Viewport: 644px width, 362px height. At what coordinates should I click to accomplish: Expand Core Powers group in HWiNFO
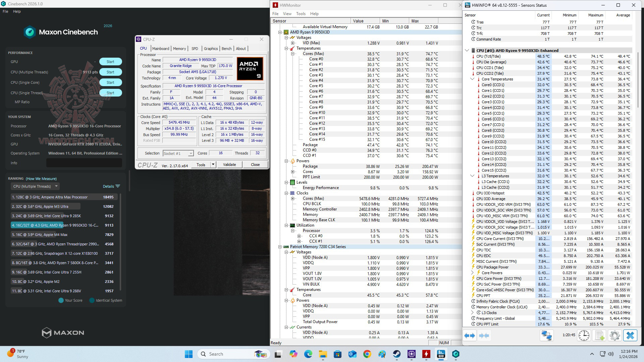(x=472, y=273)
